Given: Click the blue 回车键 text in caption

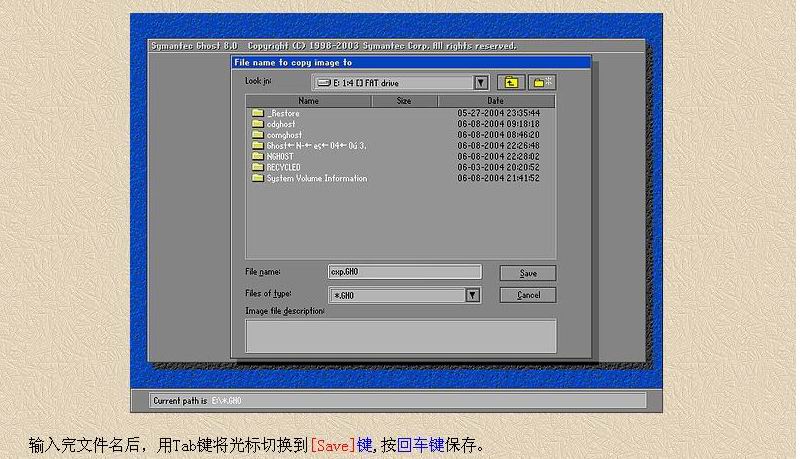Looking at the screenshot, I should click(x=420, y=445).
